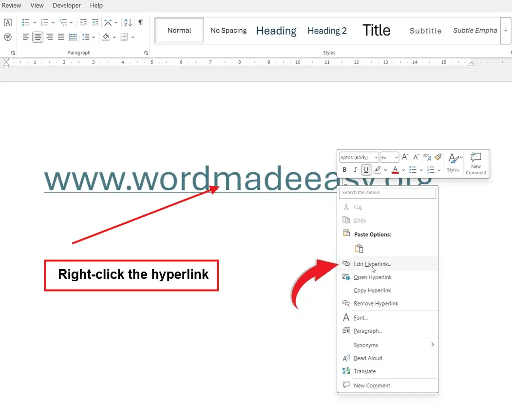Apply the Normal style
512x420 pixels.
[x=179, y=31]
